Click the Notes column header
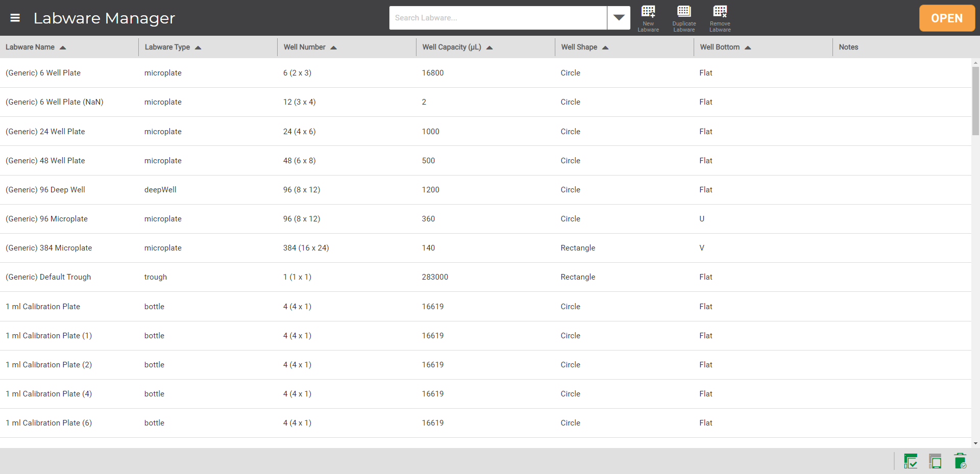The image size is (980, 474). (x=848, y=47)
